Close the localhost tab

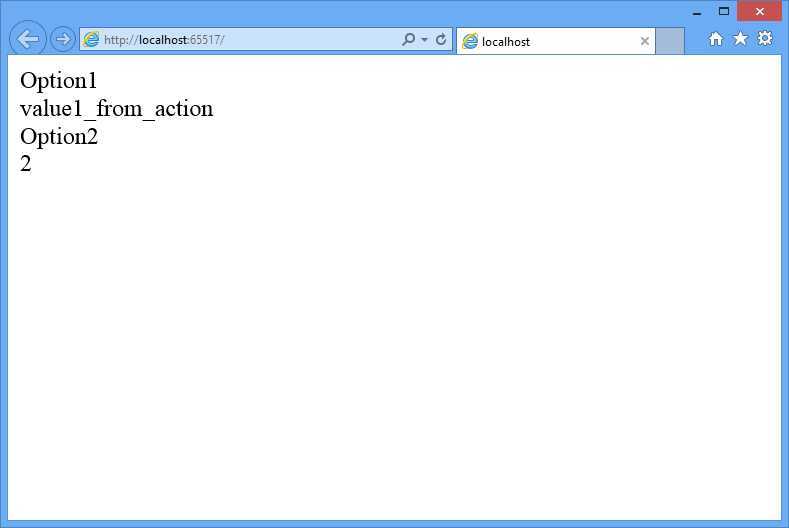(x=645, y=41)
